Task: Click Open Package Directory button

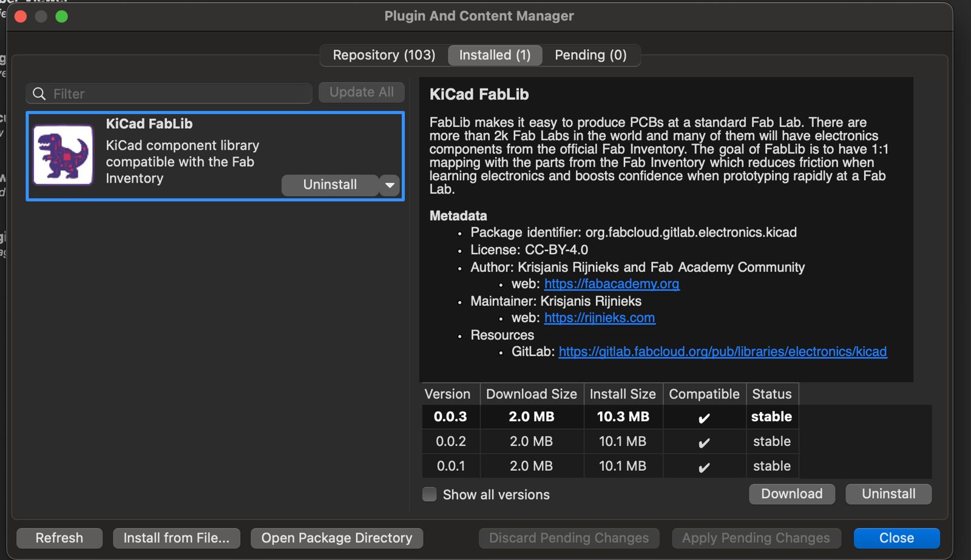Action: (337, 538)
